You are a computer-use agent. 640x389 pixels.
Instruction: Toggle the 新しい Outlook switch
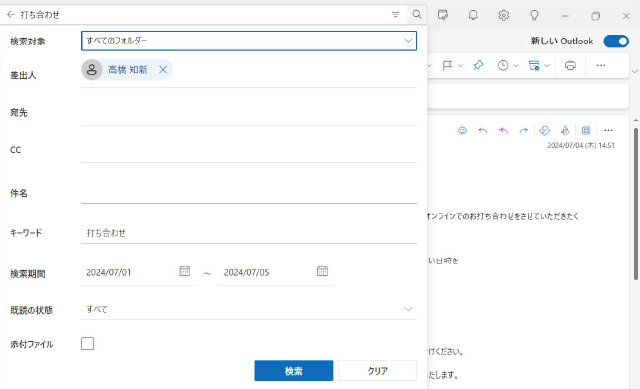click(616, 41)
